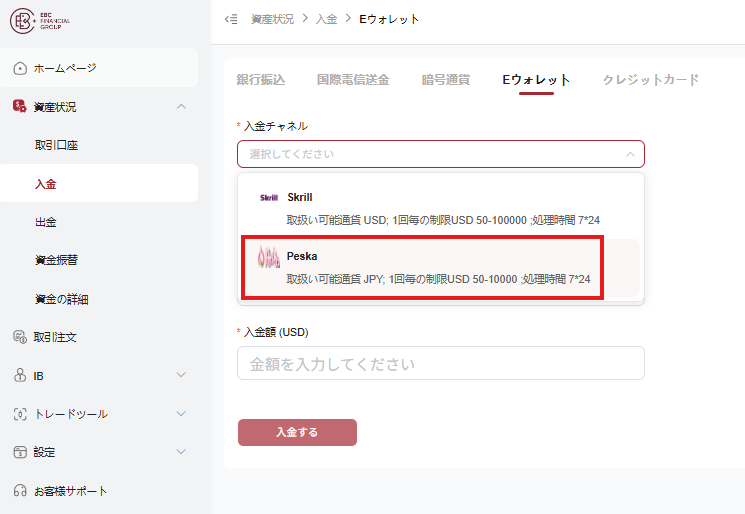Open ホームページ in sidebar
The image size is (745, 514).
(99, 68)
